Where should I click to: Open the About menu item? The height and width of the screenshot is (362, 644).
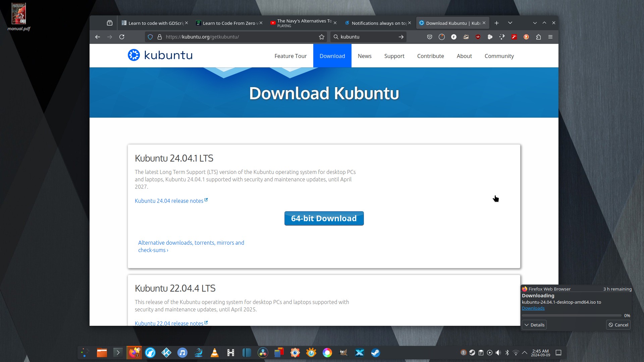[464, 56]
